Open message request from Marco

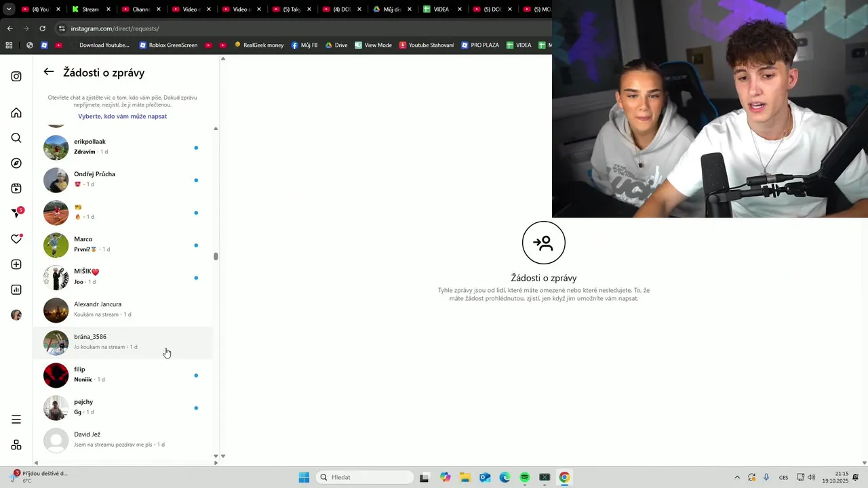pyautogui.click(x=123, y=245)
